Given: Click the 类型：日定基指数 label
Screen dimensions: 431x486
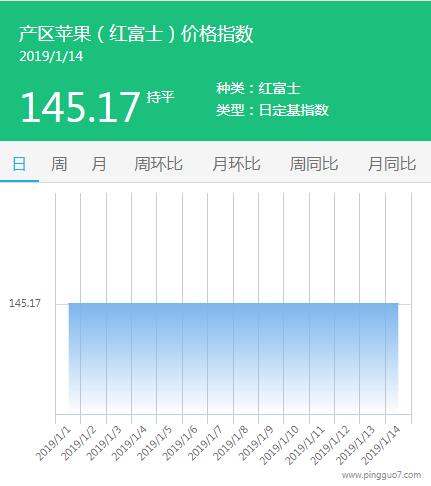Looking at the screenshot, I should coord(272,110).
